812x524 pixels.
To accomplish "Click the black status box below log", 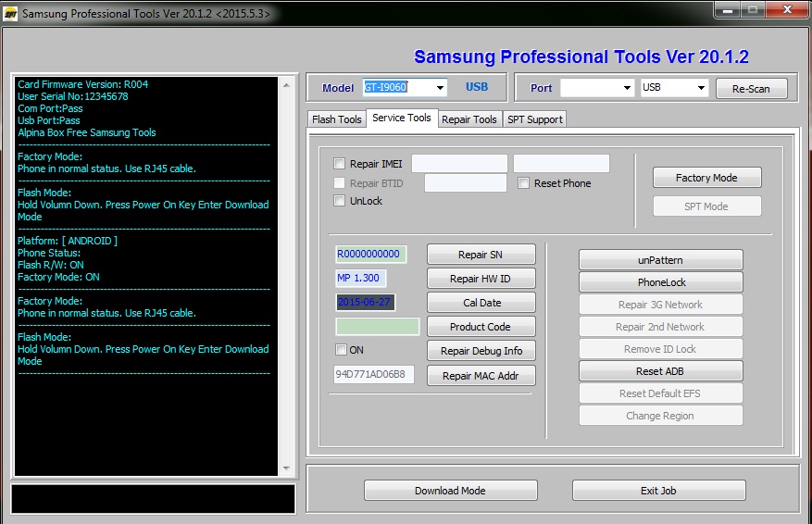I will coord(154,499).
